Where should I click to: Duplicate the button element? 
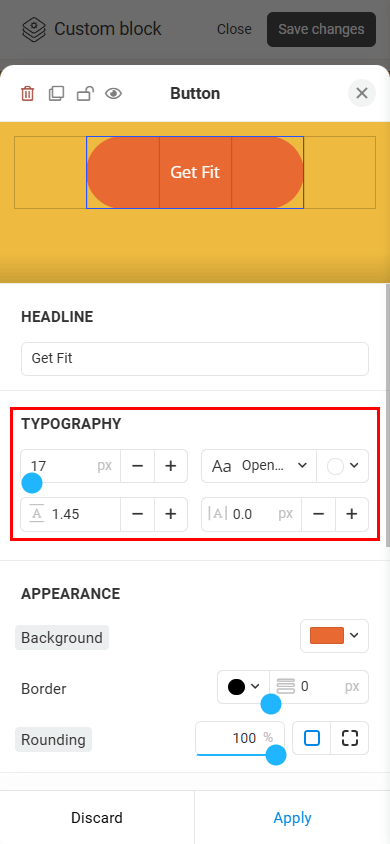(x=56, y=94)
